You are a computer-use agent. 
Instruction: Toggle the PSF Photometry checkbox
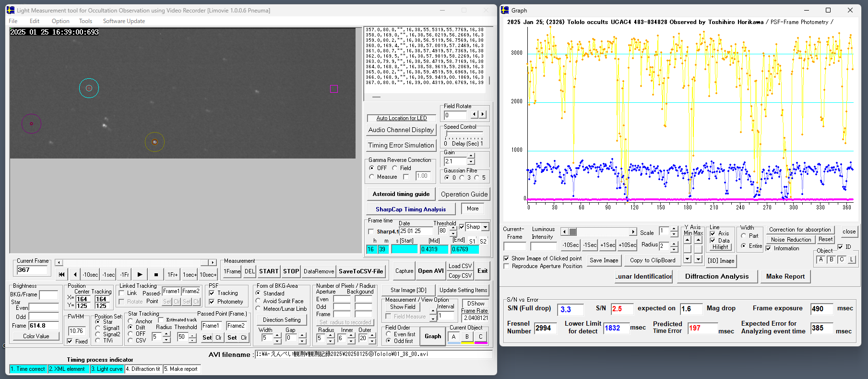pyautogui.click(x=212, y=302)
